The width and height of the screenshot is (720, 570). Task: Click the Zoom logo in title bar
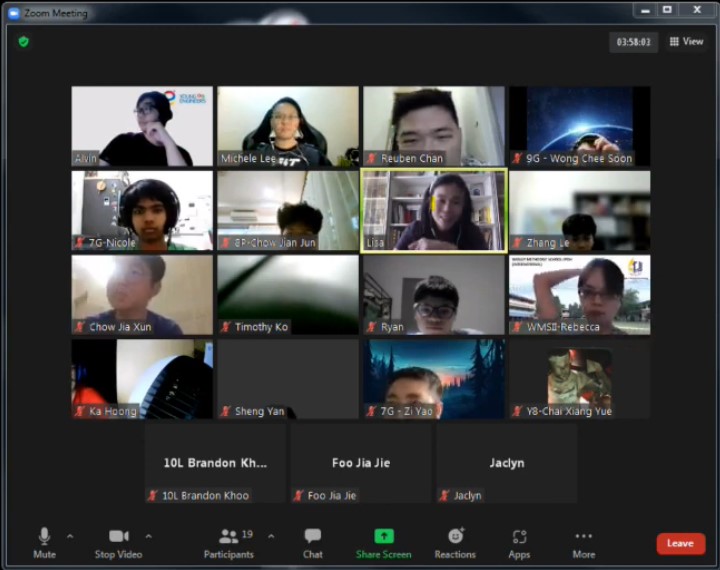click(x=14, y=13)
